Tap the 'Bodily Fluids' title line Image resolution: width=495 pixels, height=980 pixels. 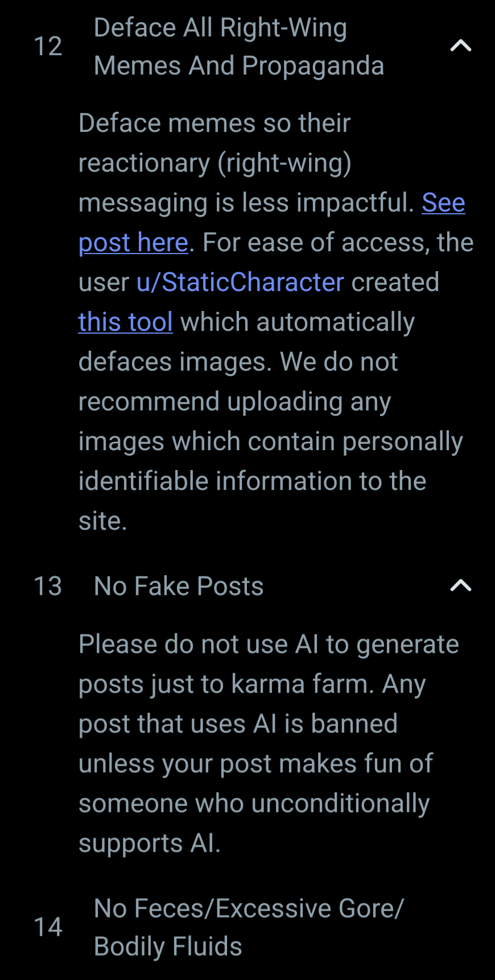168,946
